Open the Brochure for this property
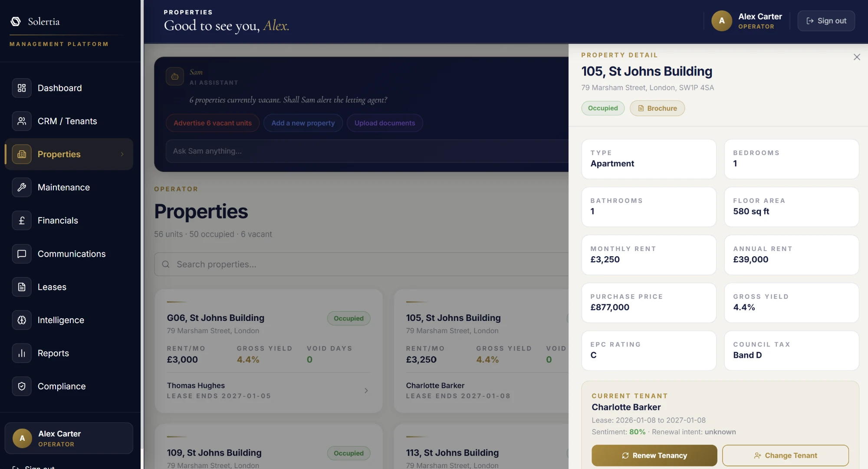 click(x=657, y=108)
